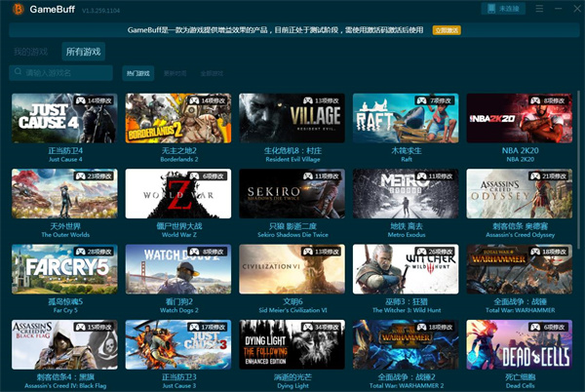This screenshot has width=585, height=392.
Task: Select the 所有游戏 tab
Action: (83, 52)
